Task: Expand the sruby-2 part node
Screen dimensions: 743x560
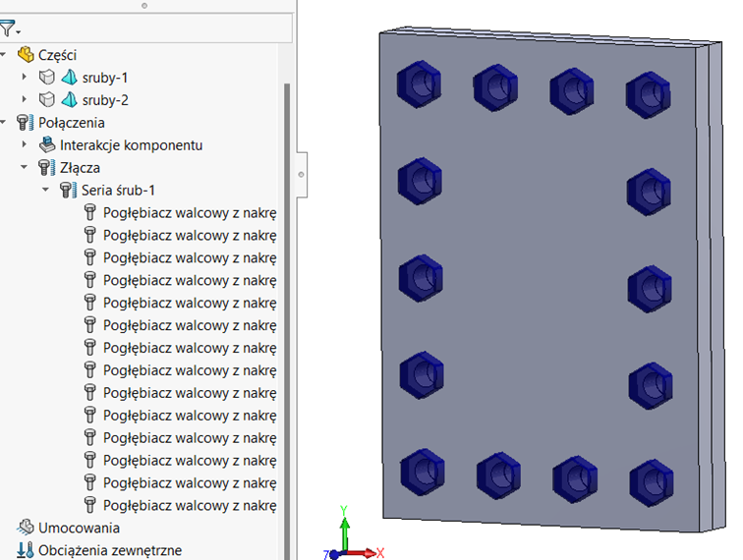Action: coord(25,99)
